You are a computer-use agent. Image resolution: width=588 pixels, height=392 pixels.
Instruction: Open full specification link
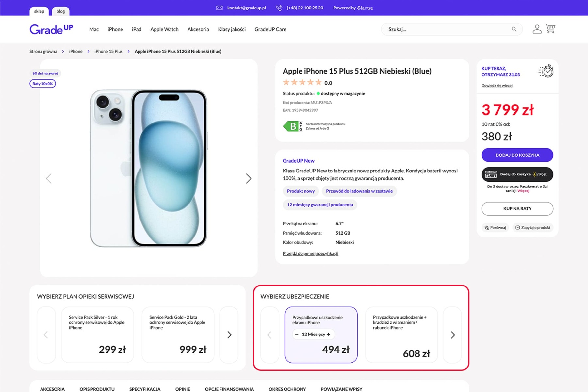point(310,253)
